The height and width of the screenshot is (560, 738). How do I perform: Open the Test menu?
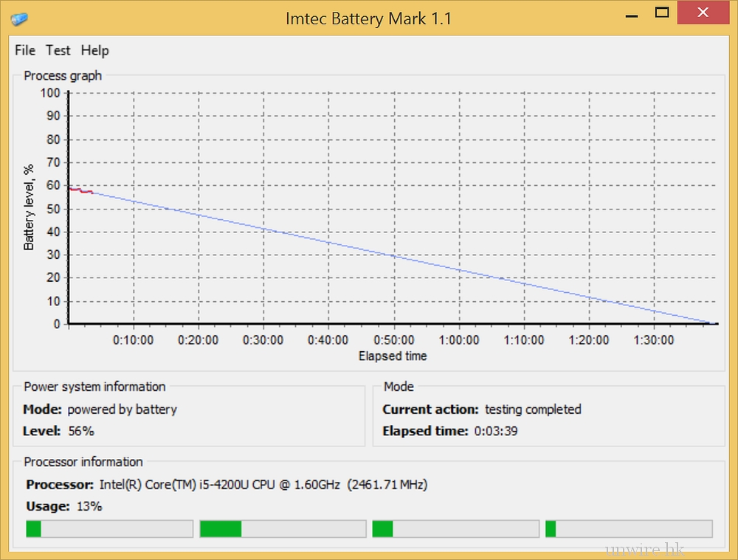point(58,50)
